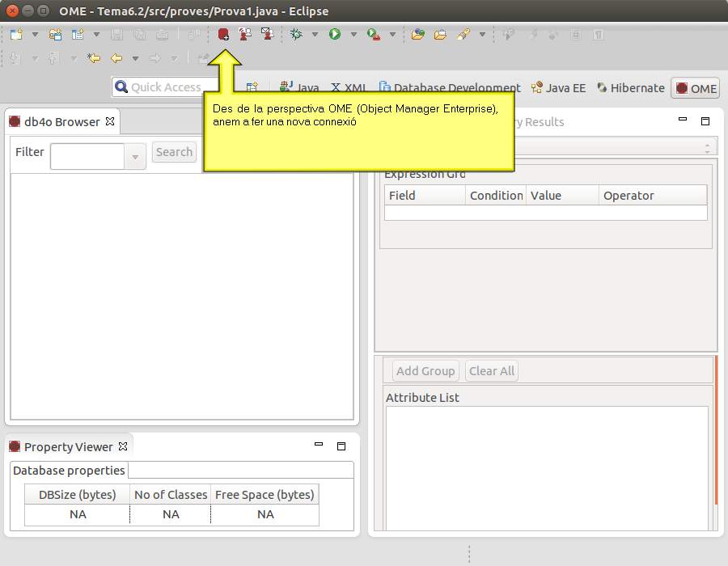Click the Condition column header

tap(496, 196)
